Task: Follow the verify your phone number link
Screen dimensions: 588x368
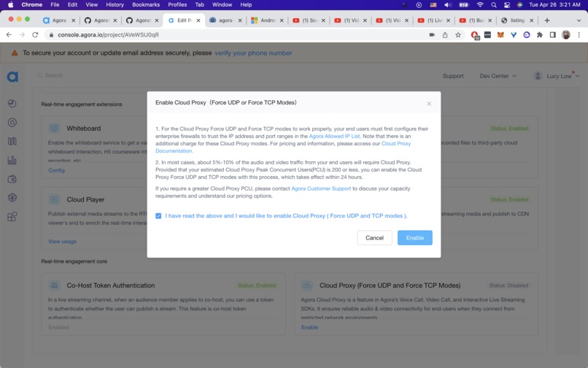Action: [x=253, y=53]
